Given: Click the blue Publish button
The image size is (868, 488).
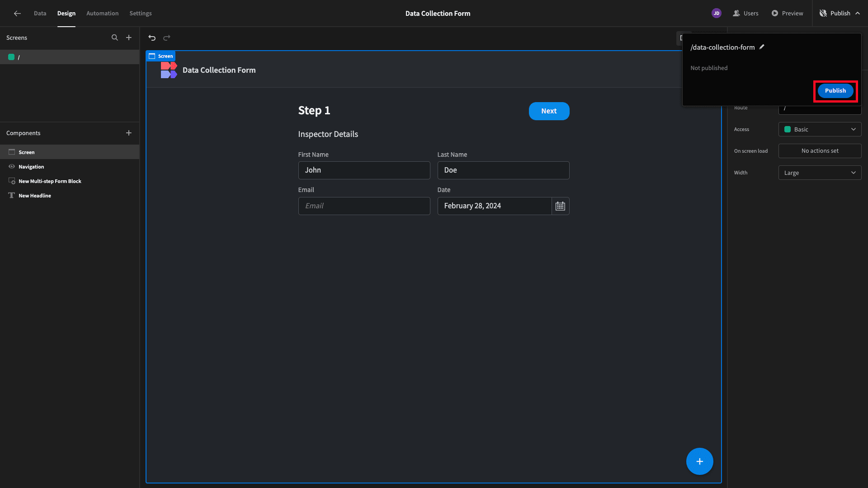Looking at the screenshot, I should tap(835, 91).
